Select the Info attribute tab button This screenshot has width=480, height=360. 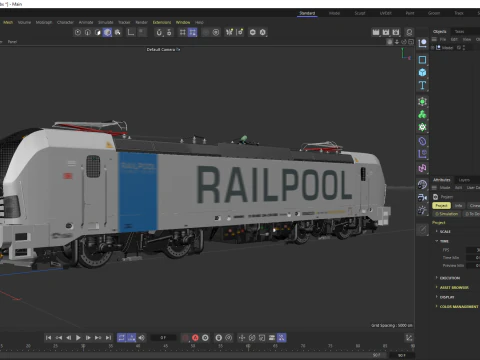459,206
